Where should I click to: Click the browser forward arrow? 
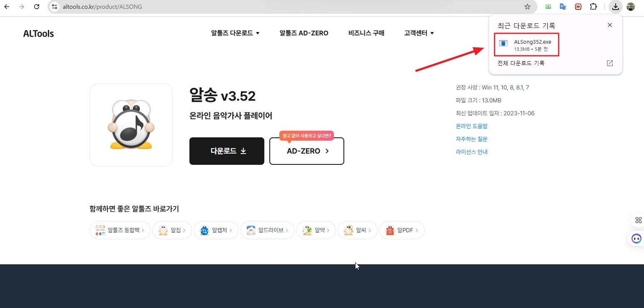[x=22, y=7]
